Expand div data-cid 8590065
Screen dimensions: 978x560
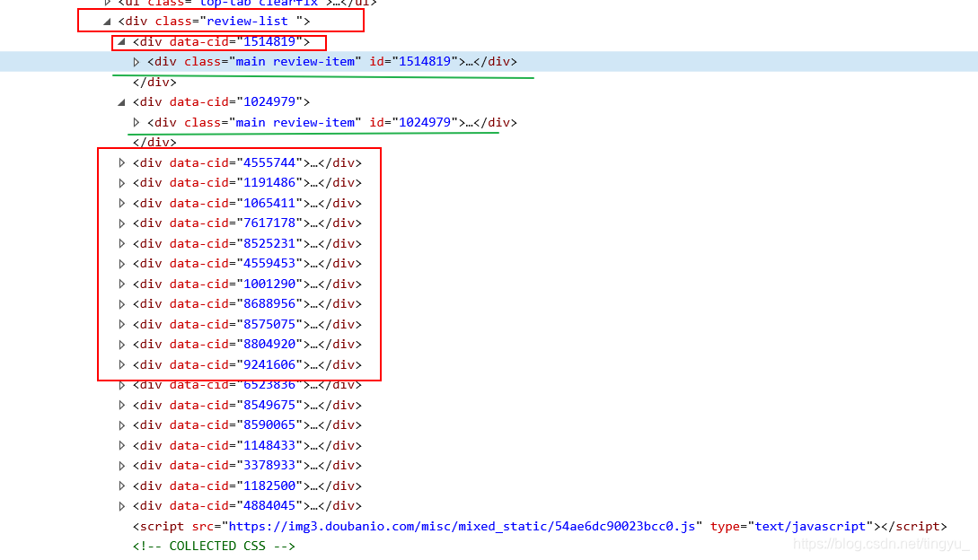pyautogui.click(x=121, y=425)
